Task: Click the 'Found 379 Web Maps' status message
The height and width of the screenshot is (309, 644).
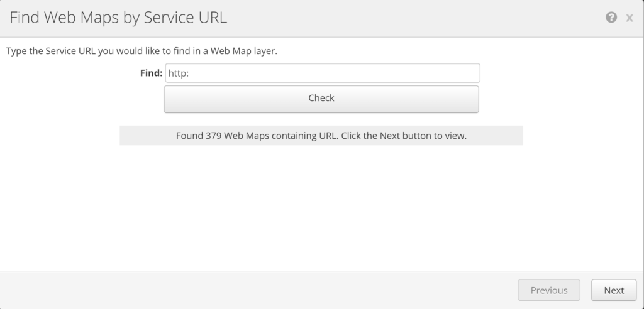Action: [321, 136]
